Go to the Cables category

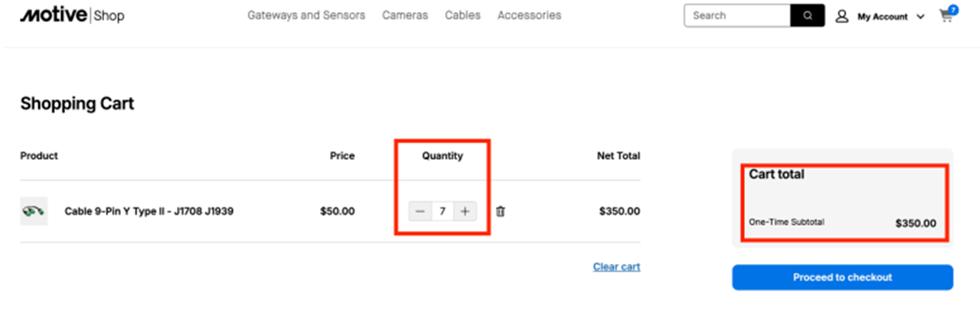click(462, 15)
